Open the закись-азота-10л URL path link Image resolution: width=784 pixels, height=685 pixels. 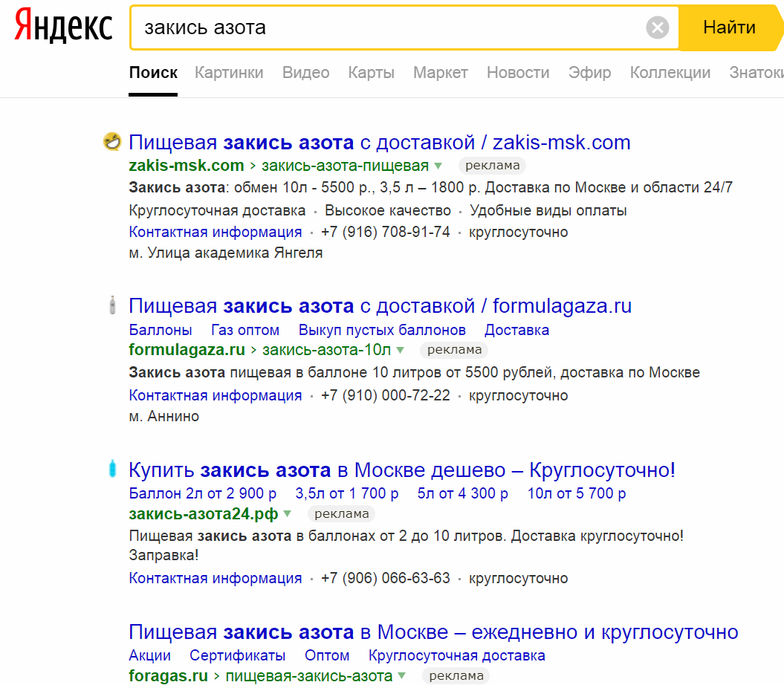click(x=326, y=349)
